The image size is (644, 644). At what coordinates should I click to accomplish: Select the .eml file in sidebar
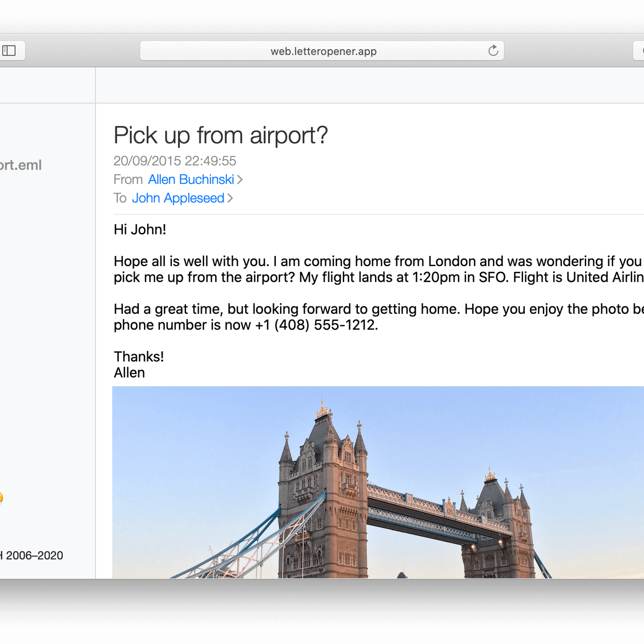[x=21, y=165]
